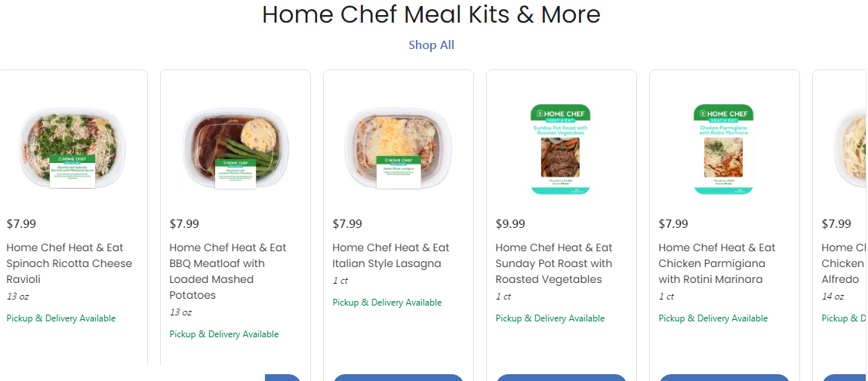Open the Italian Style Lasagna product title

point(391,256)
